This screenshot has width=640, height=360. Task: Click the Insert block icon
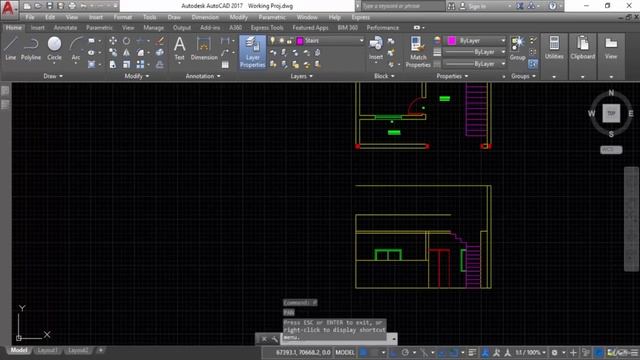pyautogui.click(x=376, y=48)
